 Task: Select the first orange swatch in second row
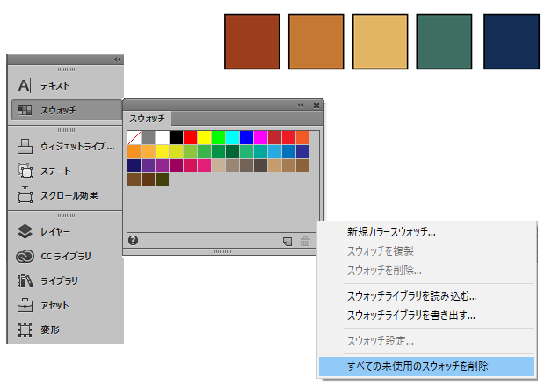tap(134, 152)
